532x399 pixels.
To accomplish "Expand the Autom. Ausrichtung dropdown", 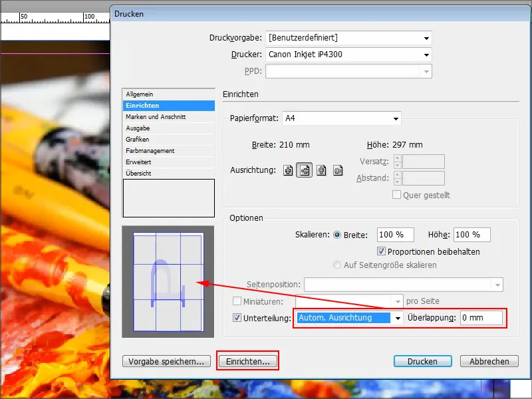I will click(350, 318).
